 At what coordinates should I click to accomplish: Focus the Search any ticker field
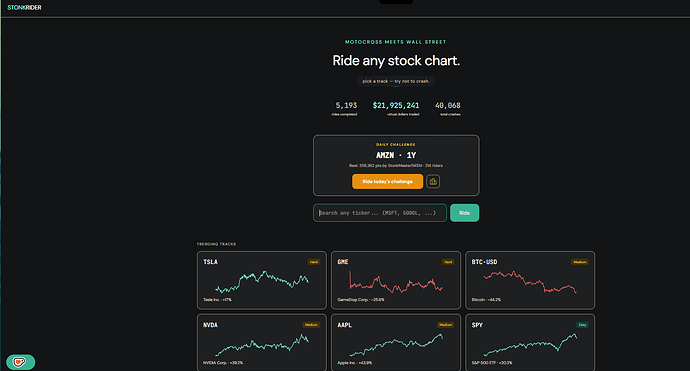(x=380, y=213)
